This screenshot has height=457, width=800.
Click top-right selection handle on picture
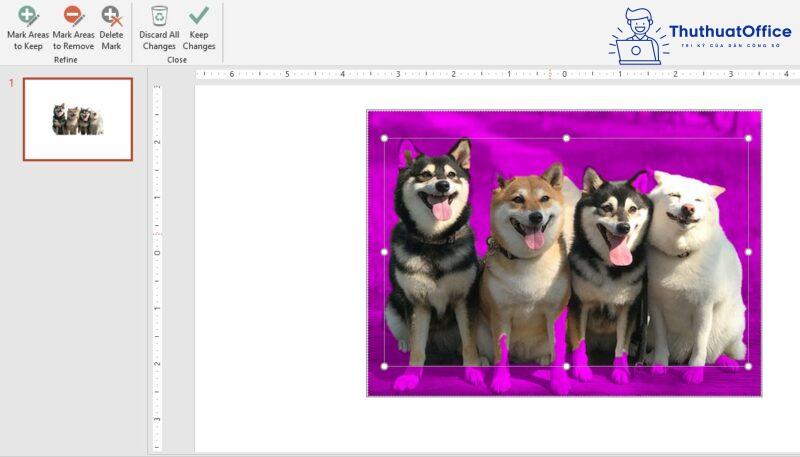point(748,138)
